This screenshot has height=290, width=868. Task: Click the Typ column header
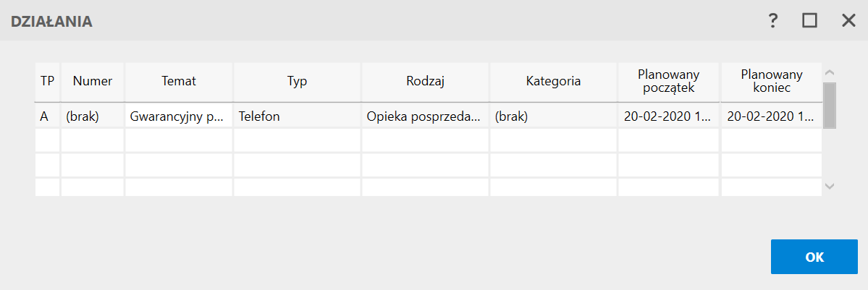[298, 81]
